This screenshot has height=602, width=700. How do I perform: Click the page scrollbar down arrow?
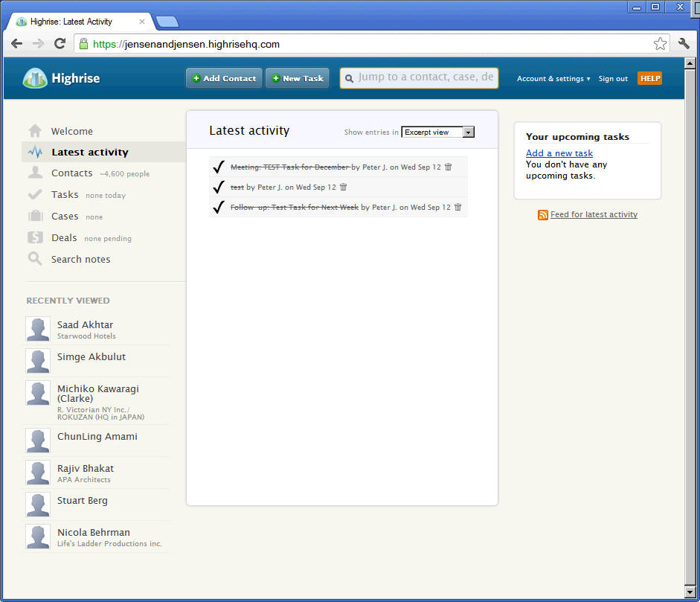click(690, 592)
